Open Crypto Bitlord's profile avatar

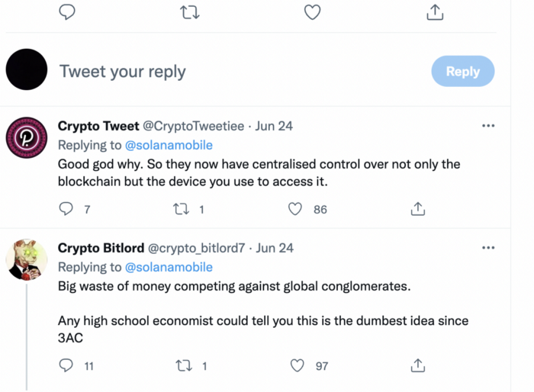(x=27, y=259)
